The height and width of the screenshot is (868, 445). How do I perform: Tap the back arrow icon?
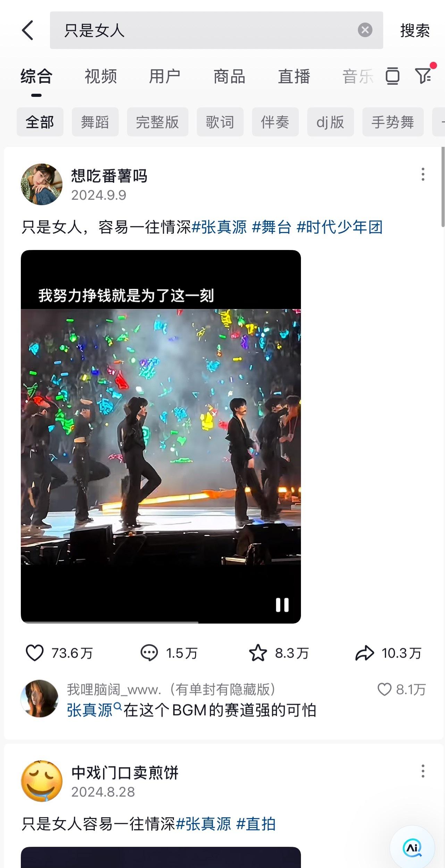click(x=27, y=30)
